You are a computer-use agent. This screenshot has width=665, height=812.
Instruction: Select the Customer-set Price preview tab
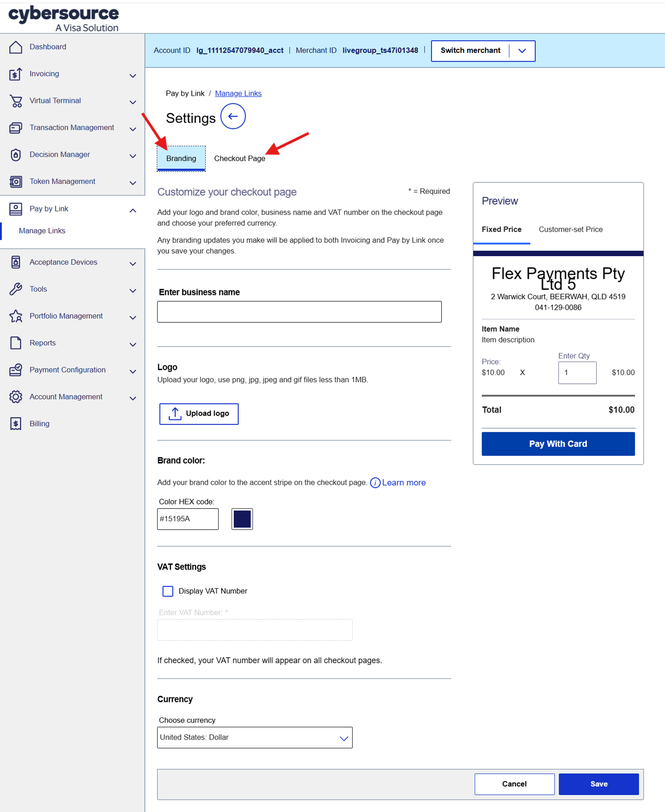[x=570, y=230]
